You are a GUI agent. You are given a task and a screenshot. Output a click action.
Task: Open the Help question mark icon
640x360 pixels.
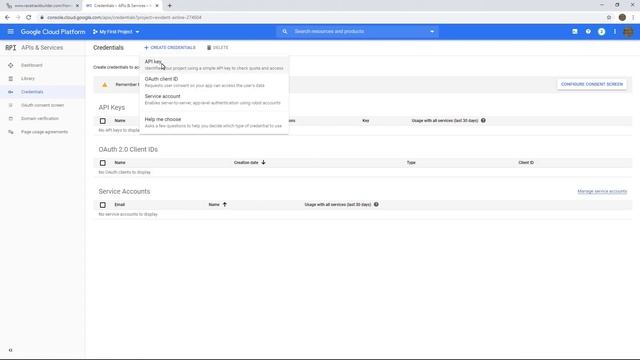tap(588, 31)
